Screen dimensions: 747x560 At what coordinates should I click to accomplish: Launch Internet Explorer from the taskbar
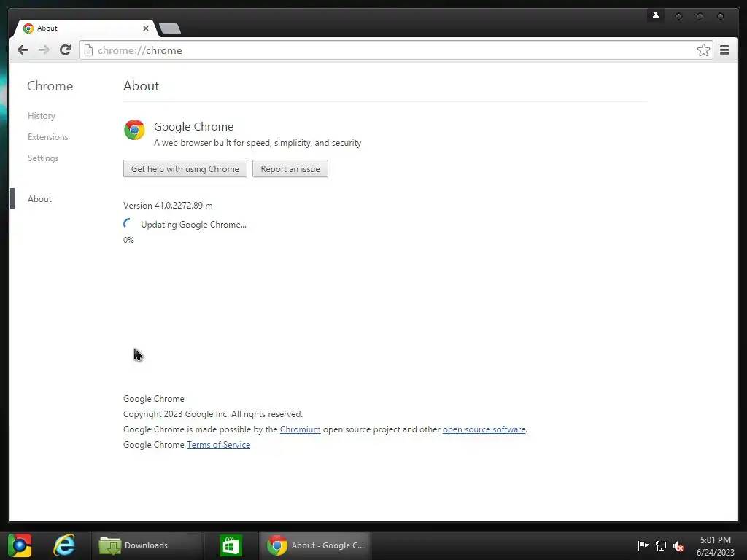click(64, 545)
